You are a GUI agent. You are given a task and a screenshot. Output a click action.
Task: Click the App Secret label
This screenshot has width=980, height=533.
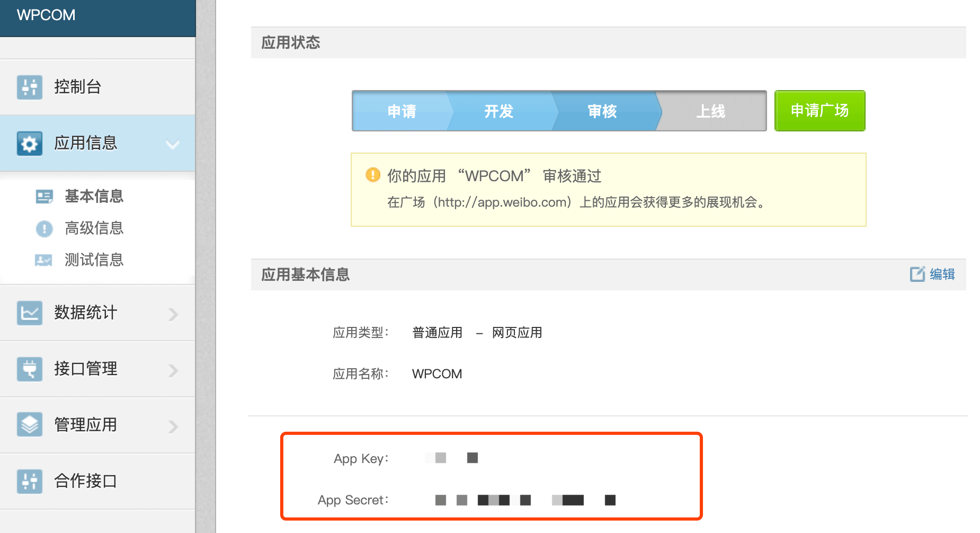[353, 500]
